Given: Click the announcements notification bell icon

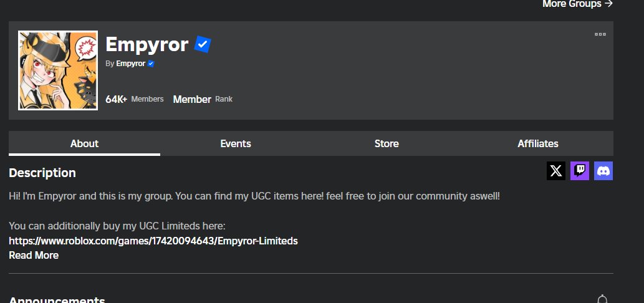Looking at the screenshot, I should click(x=602, y=299).
